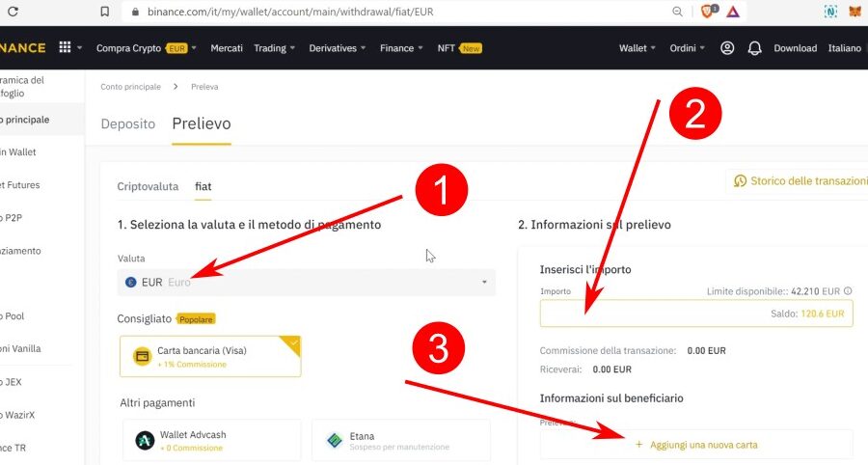This screenshot has width=868, height=465.
Task: Click the Carta bancaria card icon
Action: click(x=143, y=356)
